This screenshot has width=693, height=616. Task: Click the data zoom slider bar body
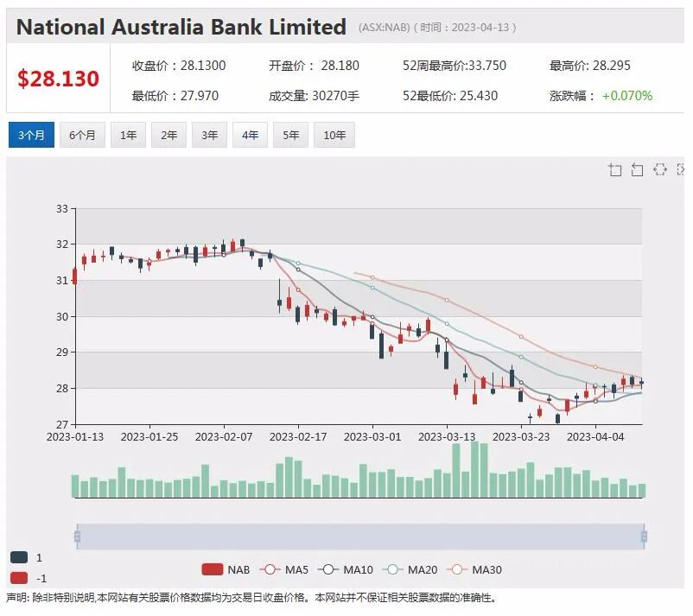click(x=360, y=537)
